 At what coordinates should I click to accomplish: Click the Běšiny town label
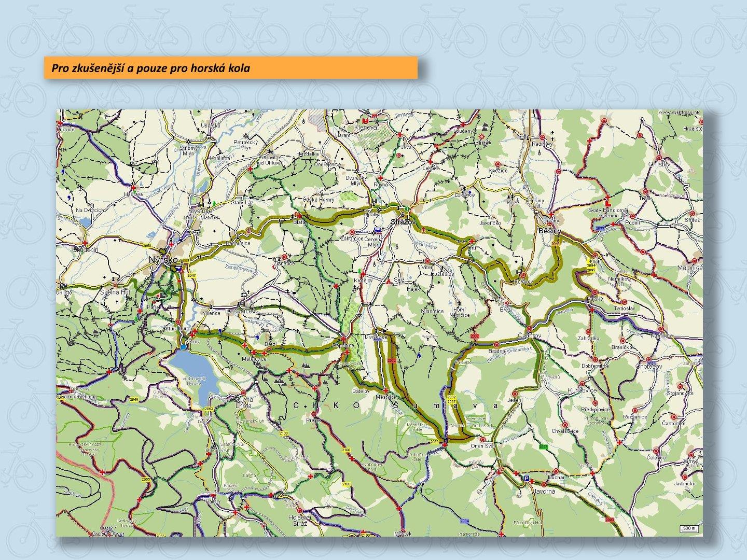pos(550,230)
